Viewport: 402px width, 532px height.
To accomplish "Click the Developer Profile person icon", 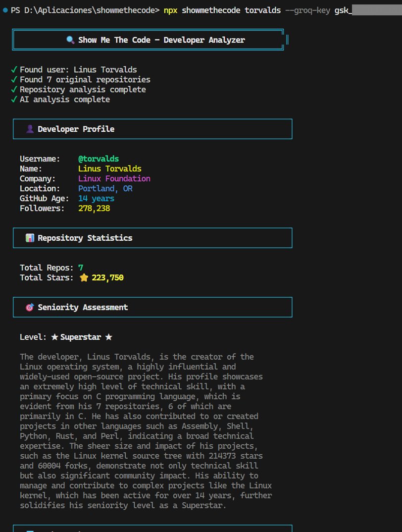I will pyautogui.click(x=30, y=129).
